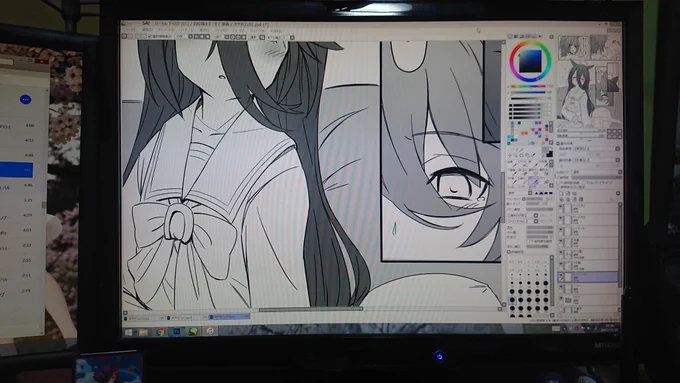Toggle the scratchpad panel icon
680x383 pixels.
click(x=539, y=36)
